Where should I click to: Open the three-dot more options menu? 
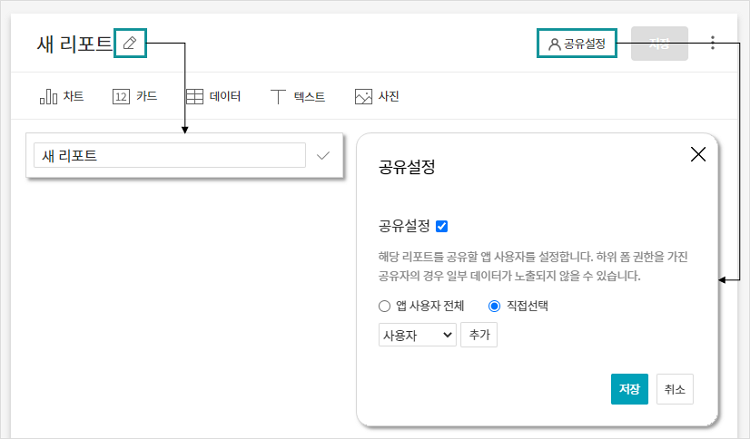pyautogui.click(x=712, y=43)
